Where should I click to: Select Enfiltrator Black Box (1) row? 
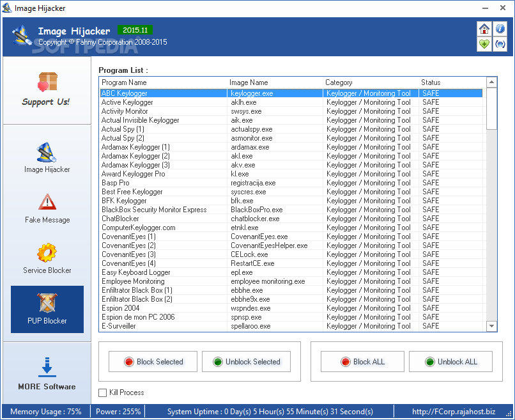point(291,290)
